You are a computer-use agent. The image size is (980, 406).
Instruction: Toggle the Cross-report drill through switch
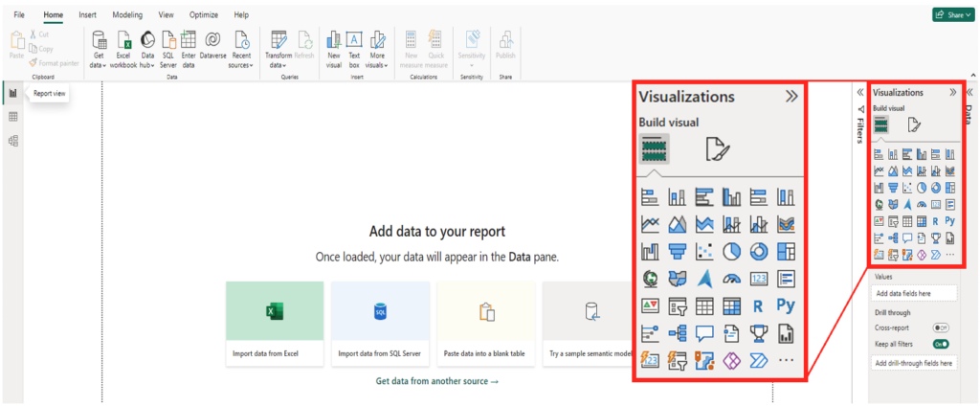940,327
